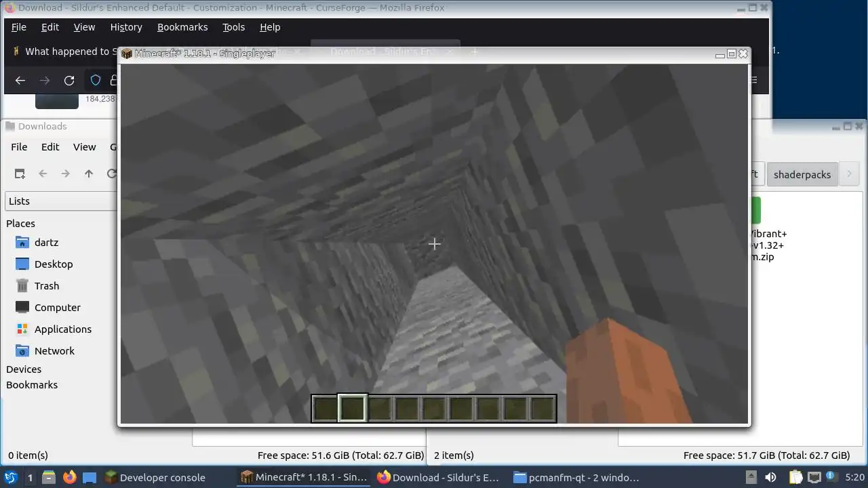The width and height of the screenshot is (868, 488).
Task: Maximize the Minecraft window
Action: pos(731,54)
